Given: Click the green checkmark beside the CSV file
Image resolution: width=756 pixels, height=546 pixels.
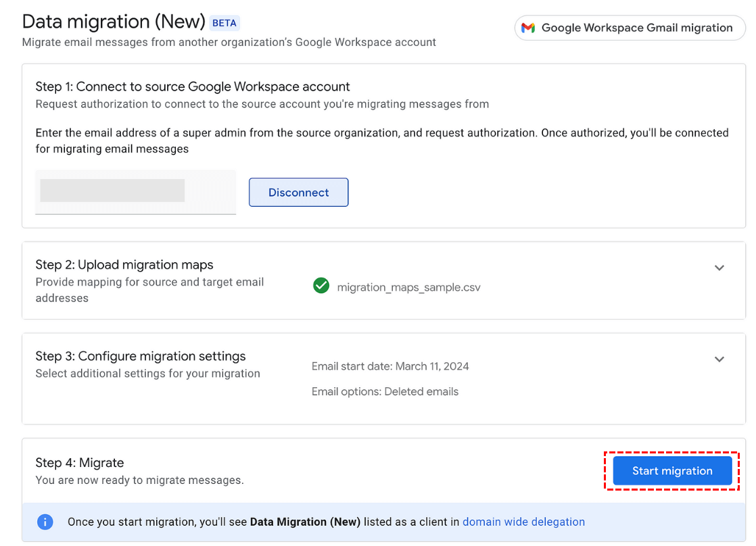Looking at the screenshot, I should point(321,287).
